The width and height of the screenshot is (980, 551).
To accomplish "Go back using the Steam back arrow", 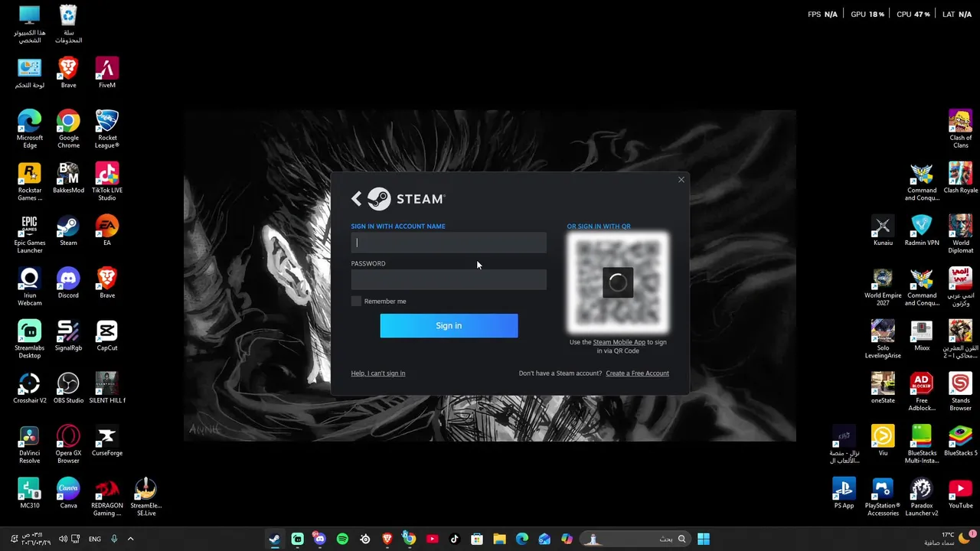I will pos(356,199).
